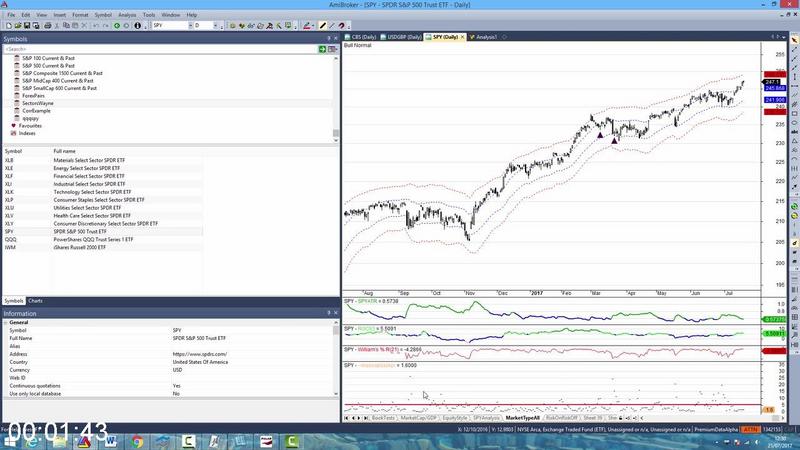Open the ticker symbol SPY combo box
This screenshot has height=450, width=800.
coord(172,26)
